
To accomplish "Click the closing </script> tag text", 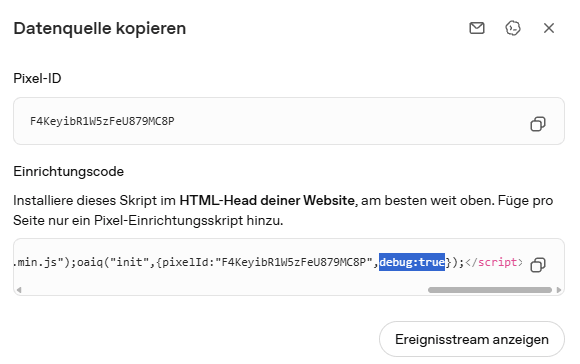I will coord(494,262).
